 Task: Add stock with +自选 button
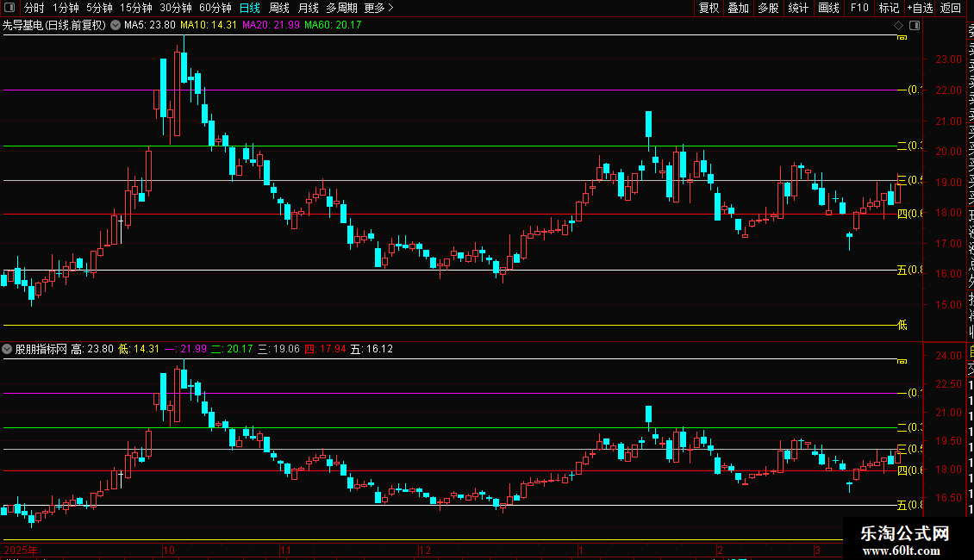(920, 8)
